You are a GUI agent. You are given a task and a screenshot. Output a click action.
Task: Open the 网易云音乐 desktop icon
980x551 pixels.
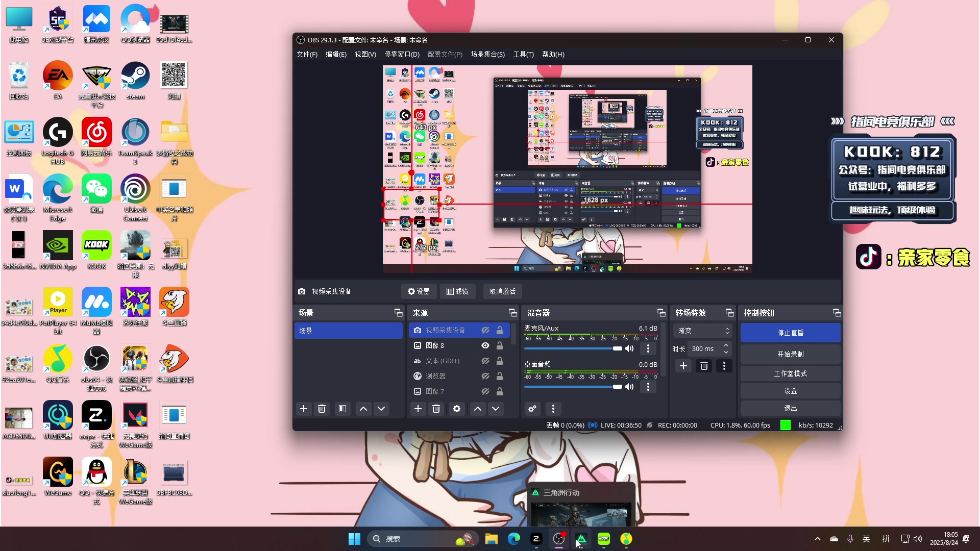(96, 137)
